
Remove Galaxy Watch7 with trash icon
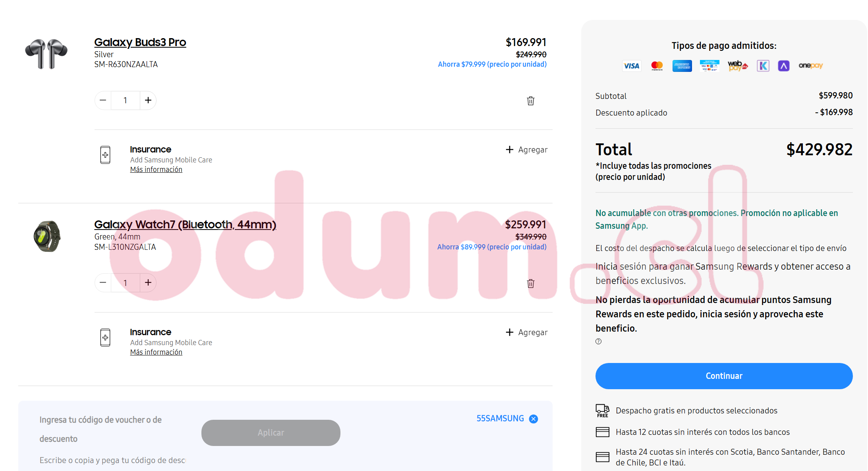pyautogui.click(x=530, y=284)
